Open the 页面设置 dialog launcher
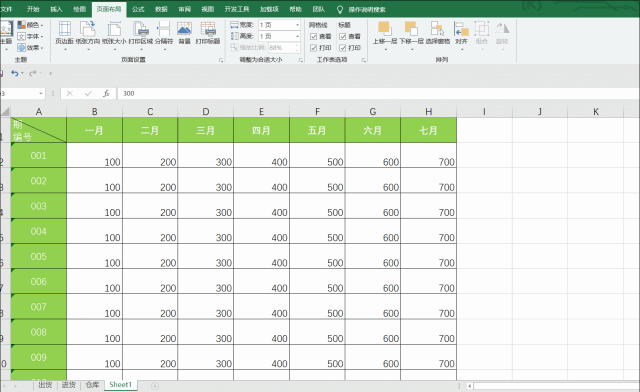 [x=221, y=60]
